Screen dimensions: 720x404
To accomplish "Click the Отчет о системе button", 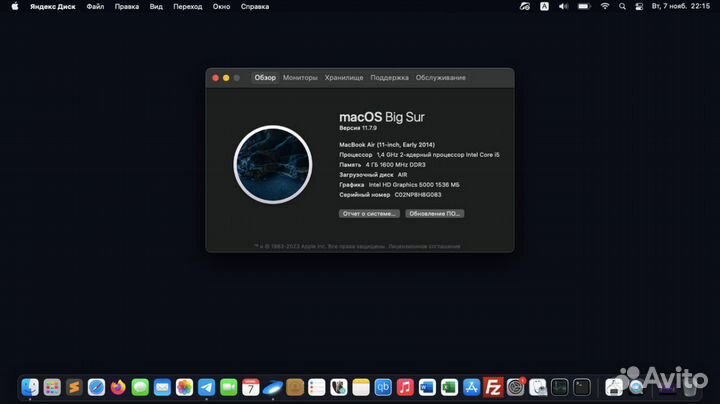I will [369, 213].
